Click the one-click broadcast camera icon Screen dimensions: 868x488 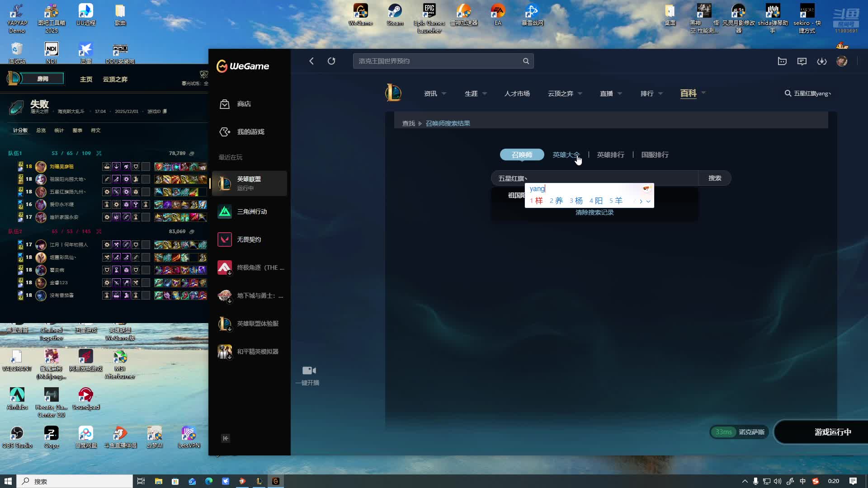(309, 371)
